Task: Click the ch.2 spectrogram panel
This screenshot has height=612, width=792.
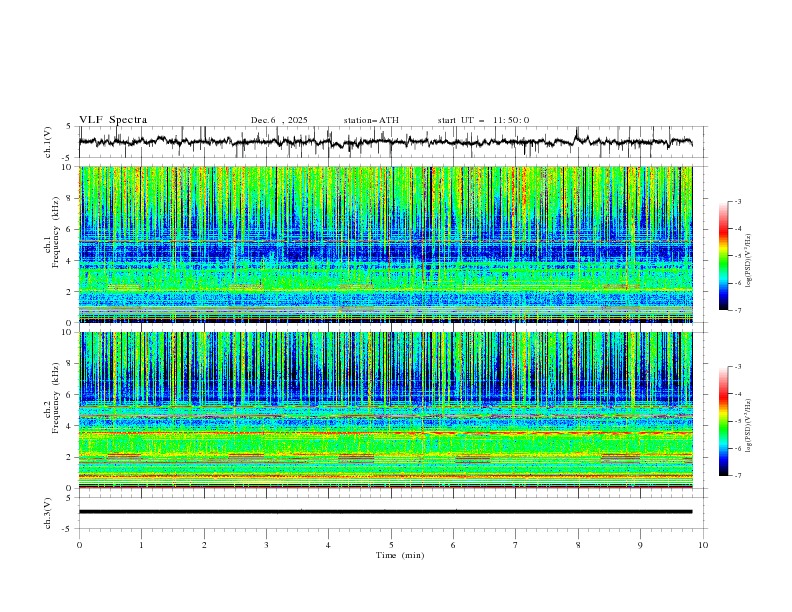Action: 385,410
